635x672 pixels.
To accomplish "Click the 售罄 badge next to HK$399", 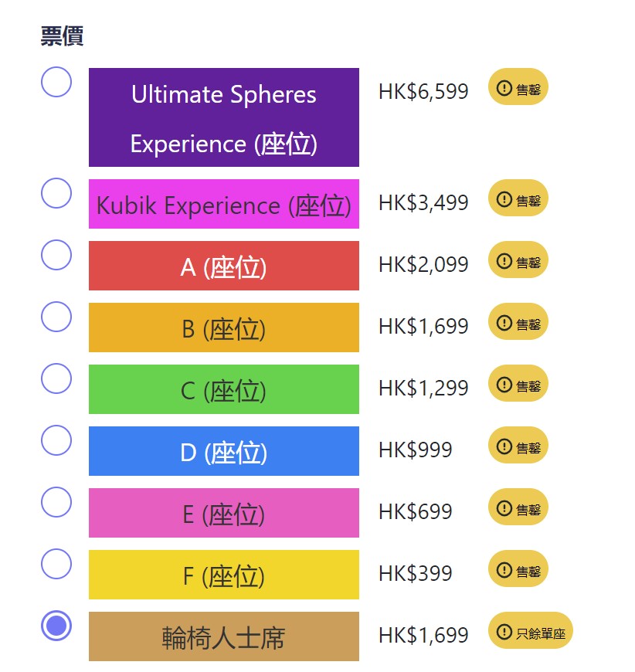I will coord(518,570).
